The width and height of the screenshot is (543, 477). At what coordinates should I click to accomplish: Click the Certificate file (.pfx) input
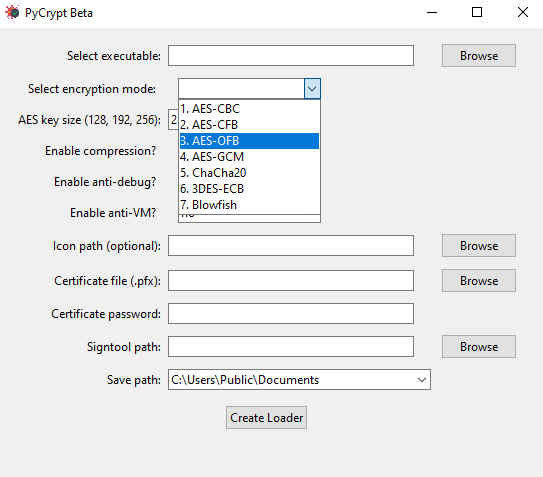tap(291, 281)
